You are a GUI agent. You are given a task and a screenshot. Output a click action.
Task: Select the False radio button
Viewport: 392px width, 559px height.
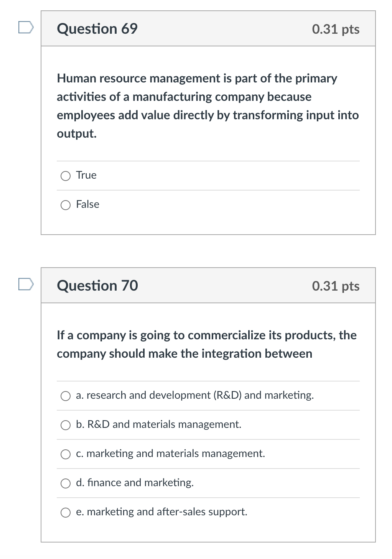(66, 206)
